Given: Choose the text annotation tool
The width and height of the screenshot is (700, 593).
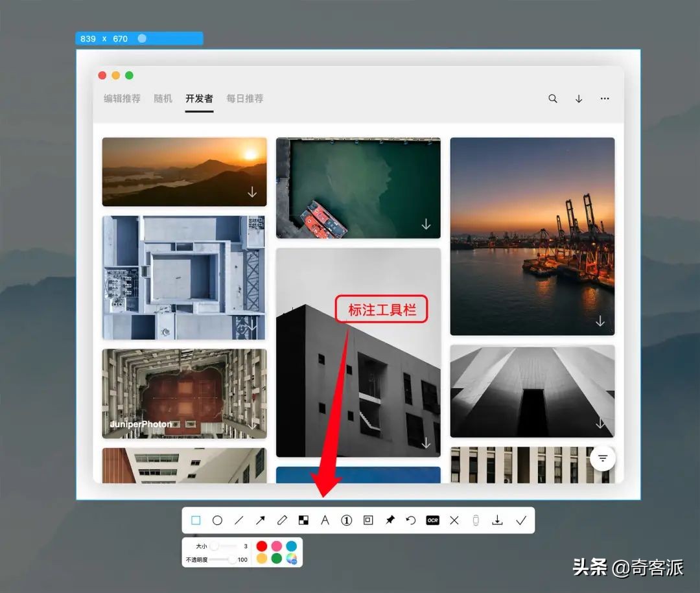Looking at the screenshot, I should coord(325,520).
